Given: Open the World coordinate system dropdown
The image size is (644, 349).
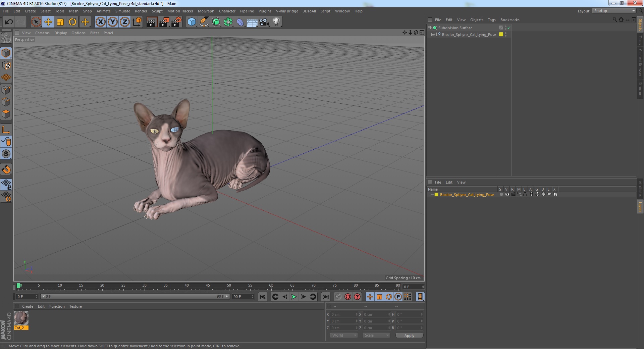Looking at the screenshot, I should coord(344,335).
